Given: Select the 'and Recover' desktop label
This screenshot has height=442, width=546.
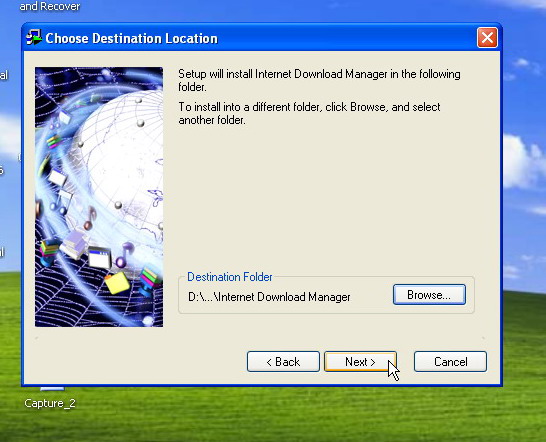Looking at the screenshot, I should coord(50,6).
